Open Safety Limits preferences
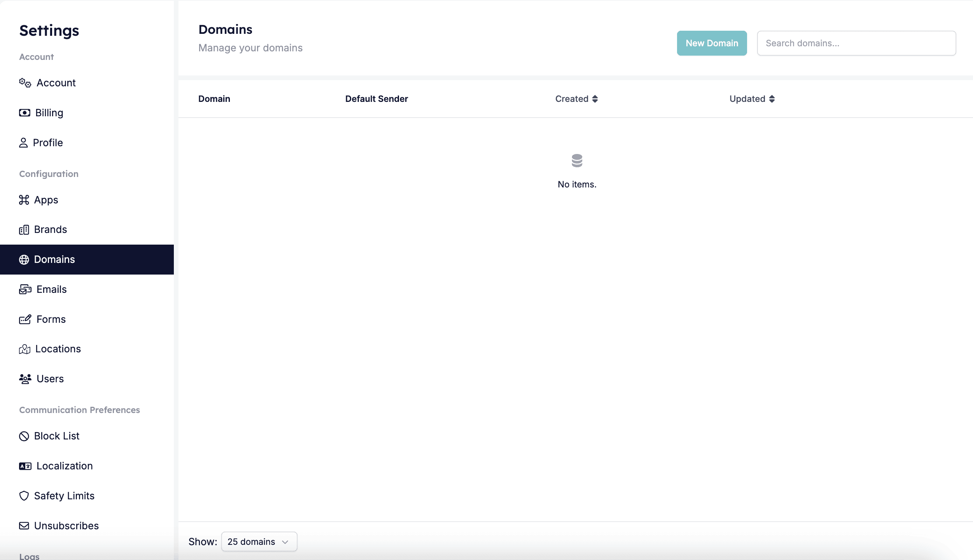 coord(87,496)
